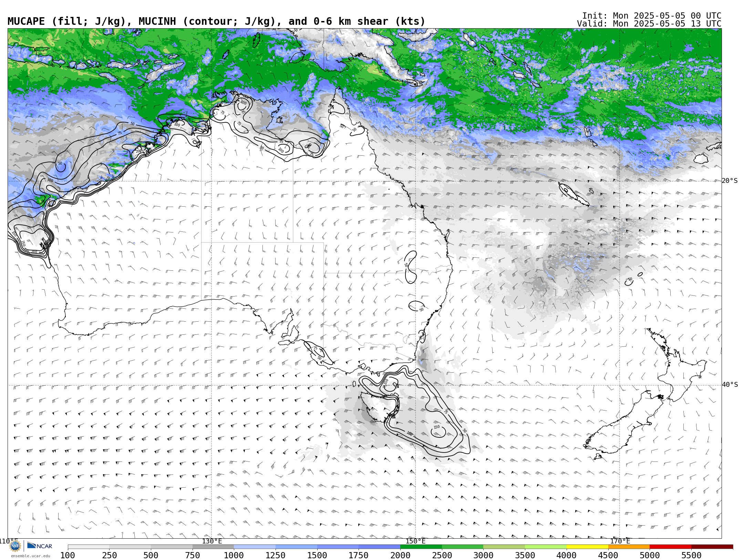Pick the 100–250 lightest gray colorbar swatch
Viewport: 744px width, 560px height.
click(89, 547)
